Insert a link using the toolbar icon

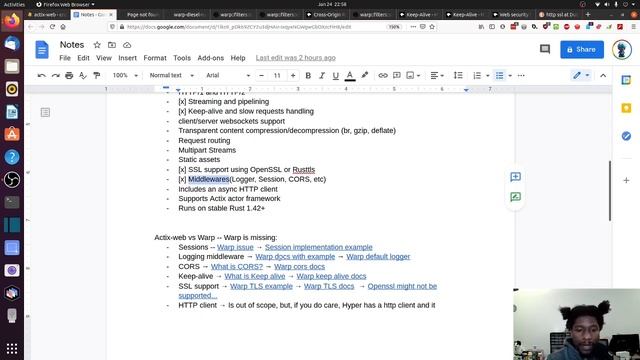click(x=382, y=76)
